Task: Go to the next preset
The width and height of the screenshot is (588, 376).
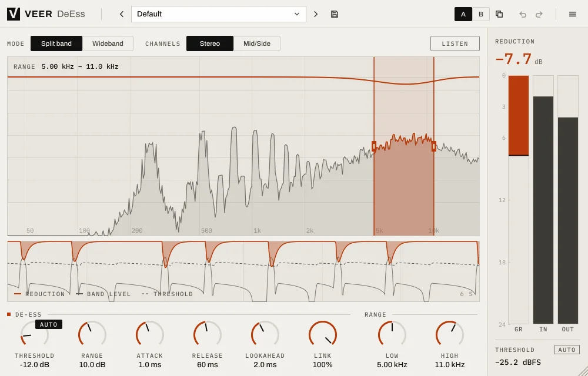Action: [316, 14]
